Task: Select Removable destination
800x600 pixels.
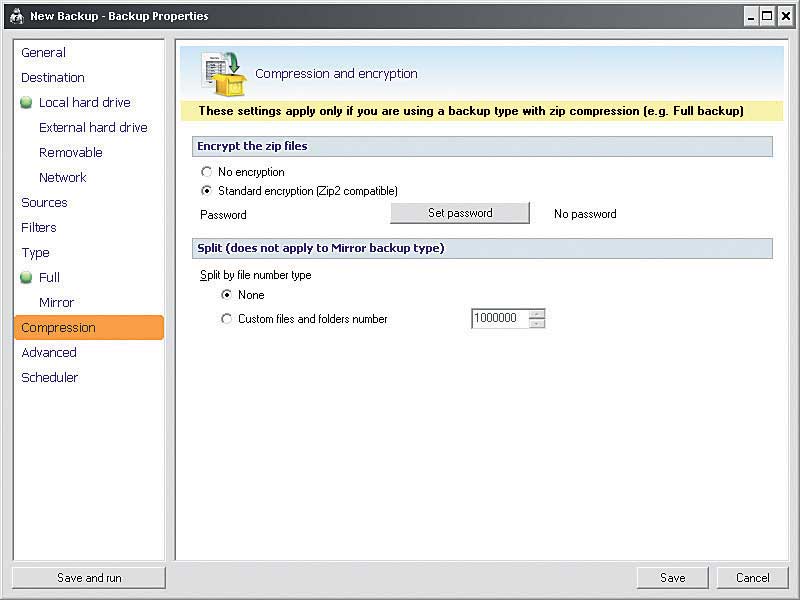Action: coord(71,153)
